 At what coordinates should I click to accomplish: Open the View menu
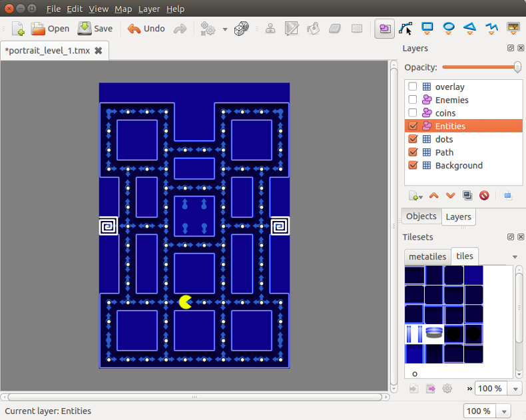point(99,9)
